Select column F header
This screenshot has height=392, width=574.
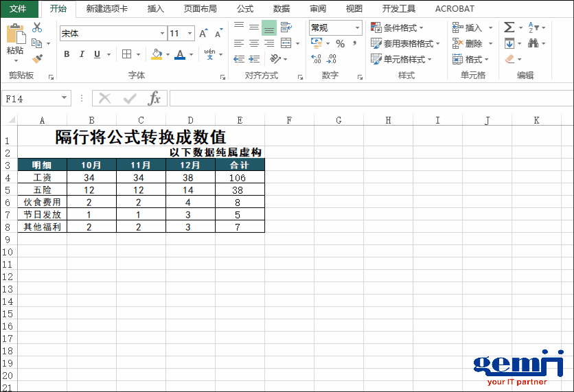coord(289,120)
